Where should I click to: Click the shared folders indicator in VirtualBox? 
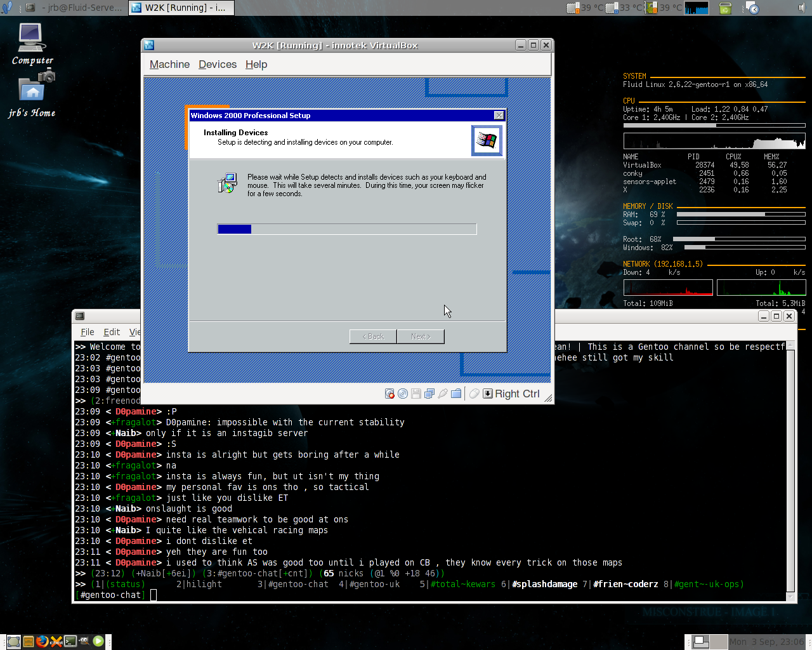[x=456, y=394]
